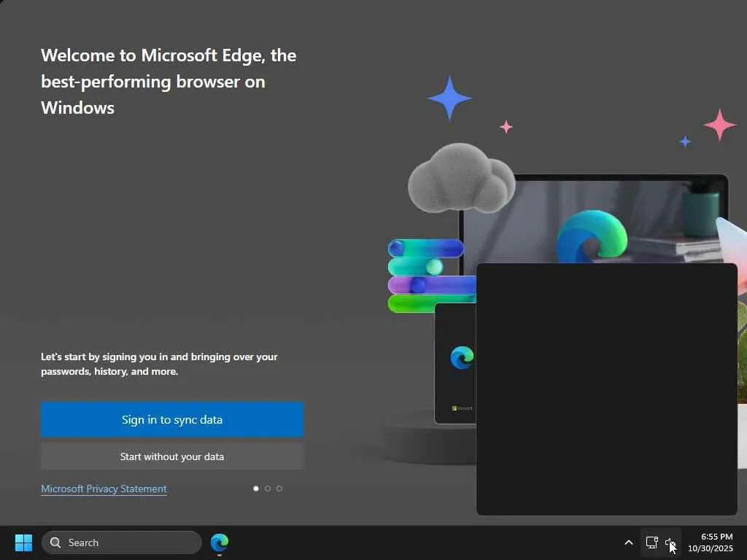Choose Start without your data
The height and width of the screenshot is (560, 747).
pyautogui.click(x=172, y=456)
